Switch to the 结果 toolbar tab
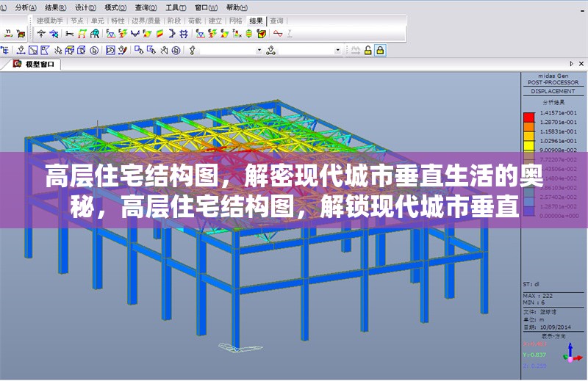 tap(256, 21)
